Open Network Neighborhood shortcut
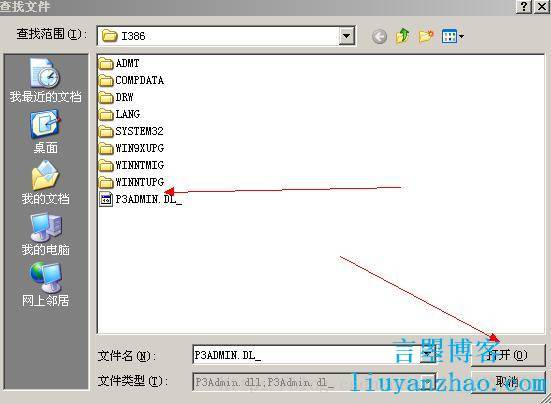 tap(46, 285)
